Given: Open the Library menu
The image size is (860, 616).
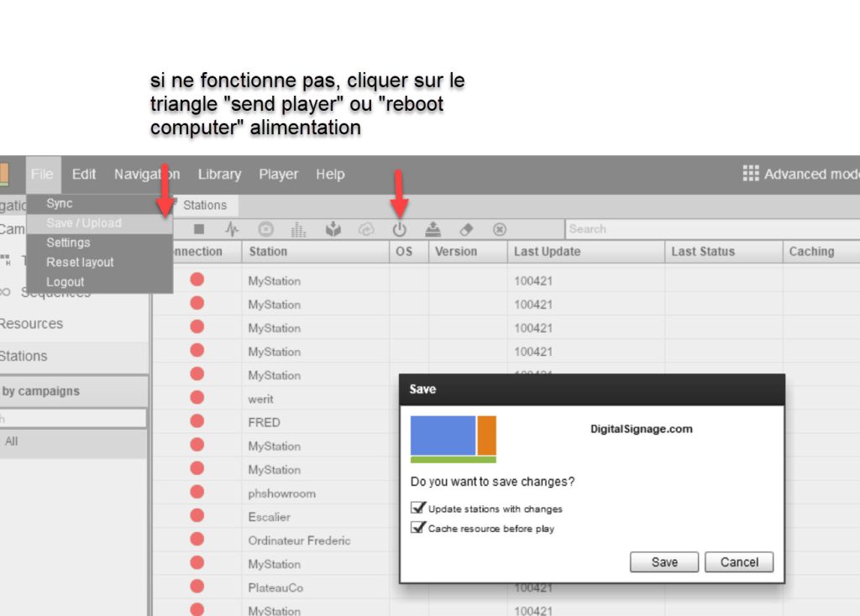Looking at the screenshot, I should pyautogui.click(x=219, y=175).
